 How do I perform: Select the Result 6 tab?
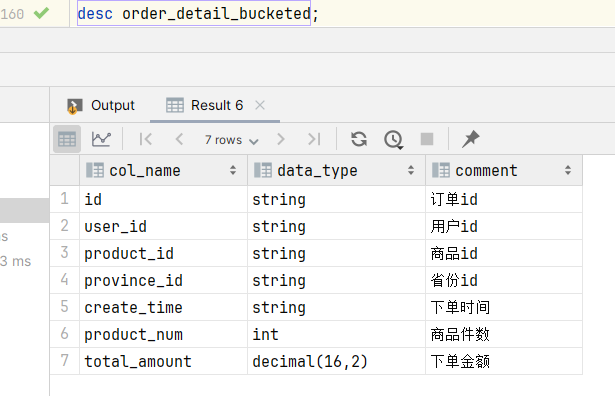[204, 105]
